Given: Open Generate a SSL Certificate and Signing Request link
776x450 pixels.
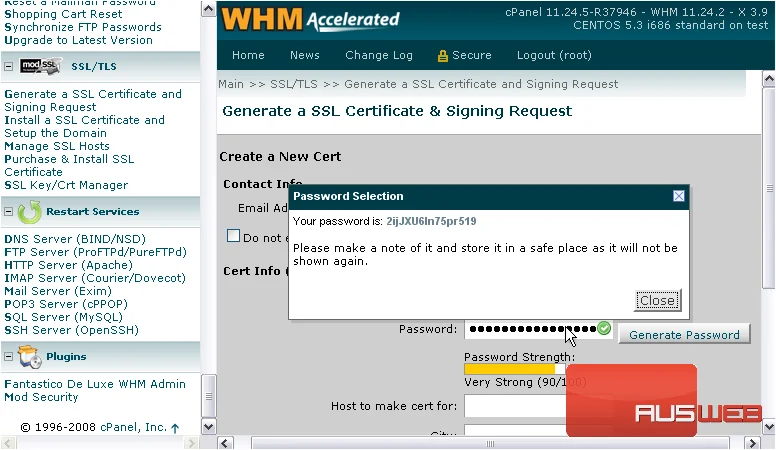Looking at the screenshot, I should click(93, 100).
